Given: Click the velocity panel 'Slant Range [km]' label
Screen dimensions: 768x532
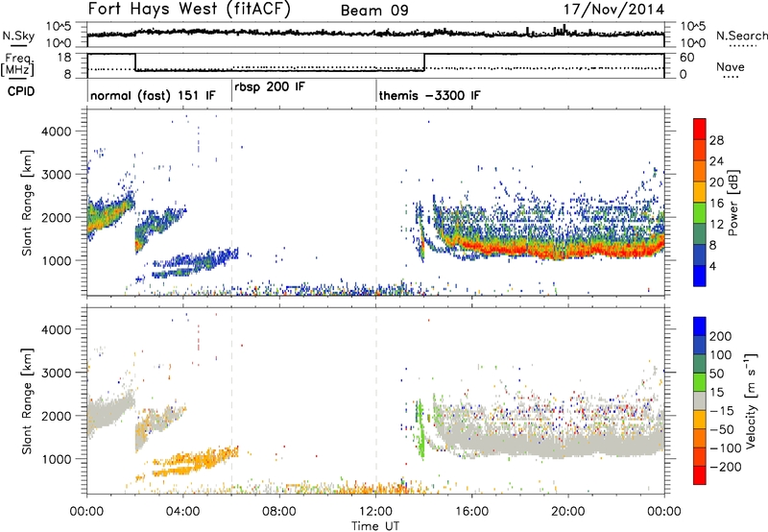Looking at the screenshot, I should 27,400.
